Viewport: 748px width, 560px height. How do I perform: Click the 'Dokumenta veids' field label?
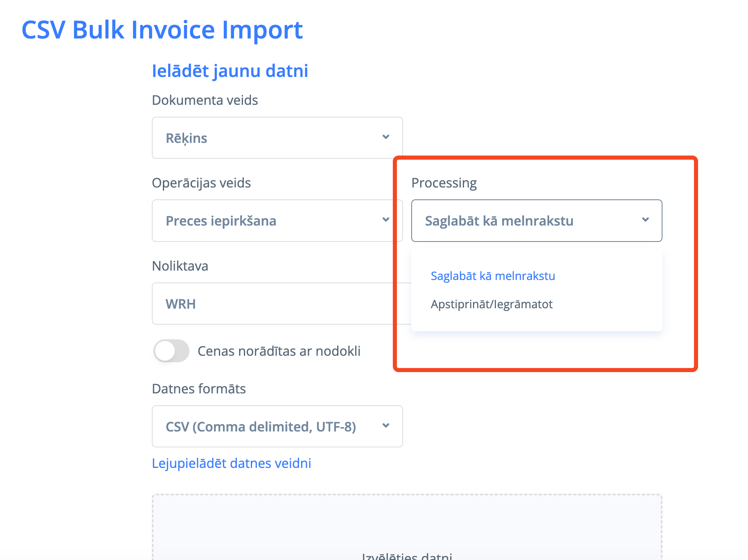pos(205,100)
